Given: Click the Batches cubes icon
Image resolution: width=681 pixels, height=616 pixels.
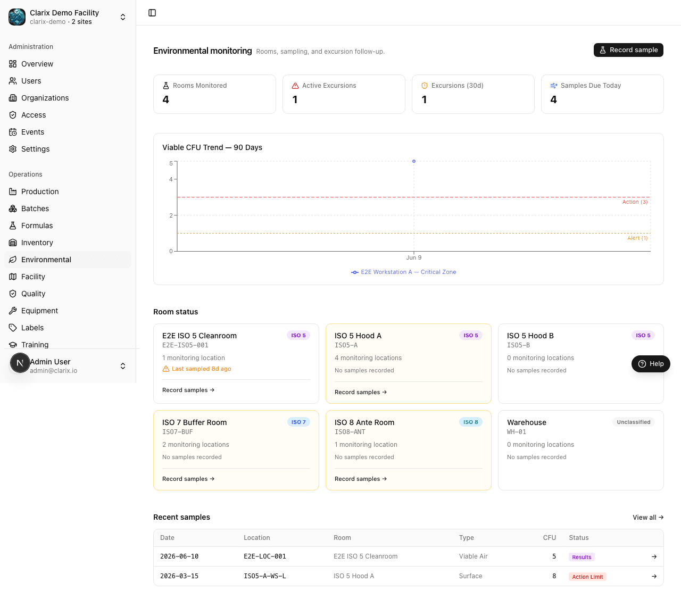Looking at the screenshot, I should [x=13, y=209].
